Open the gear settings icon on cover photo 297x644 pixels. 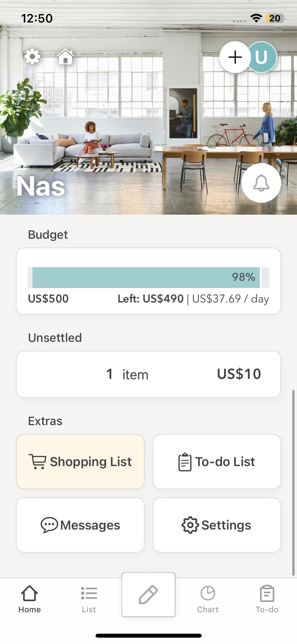(x=32, y=57)
